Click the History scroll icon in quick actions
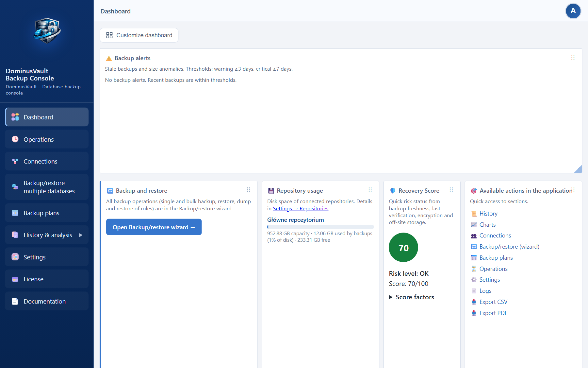588x368 pixels. [x=474, y=214]
